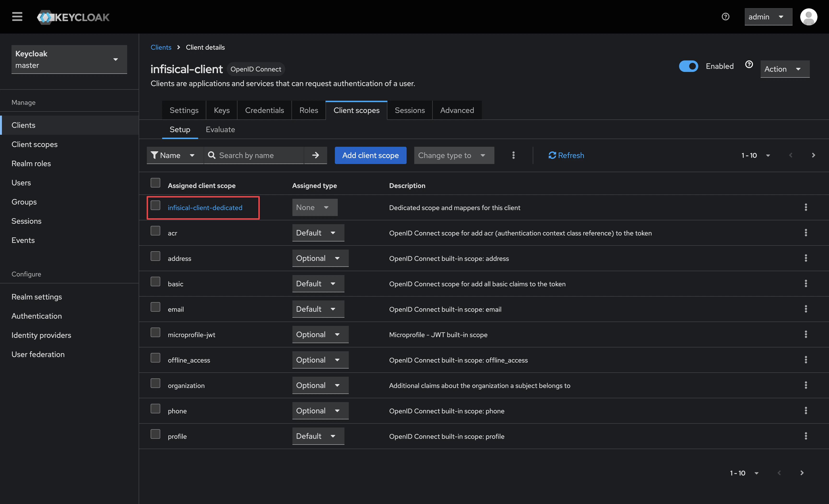Open Realm settings in the sidebar
The width and height of the screenshot is (829, 504).
(69, 297)
